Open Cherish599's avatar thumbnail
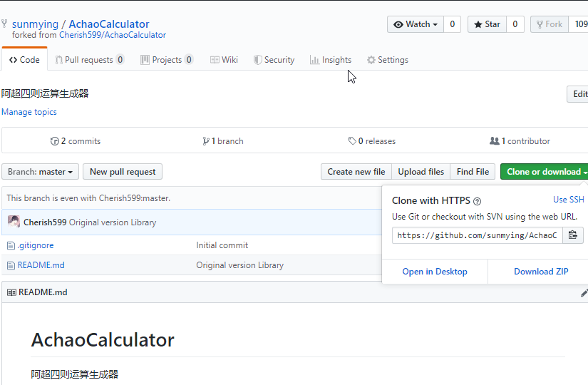 pos(14,222)
